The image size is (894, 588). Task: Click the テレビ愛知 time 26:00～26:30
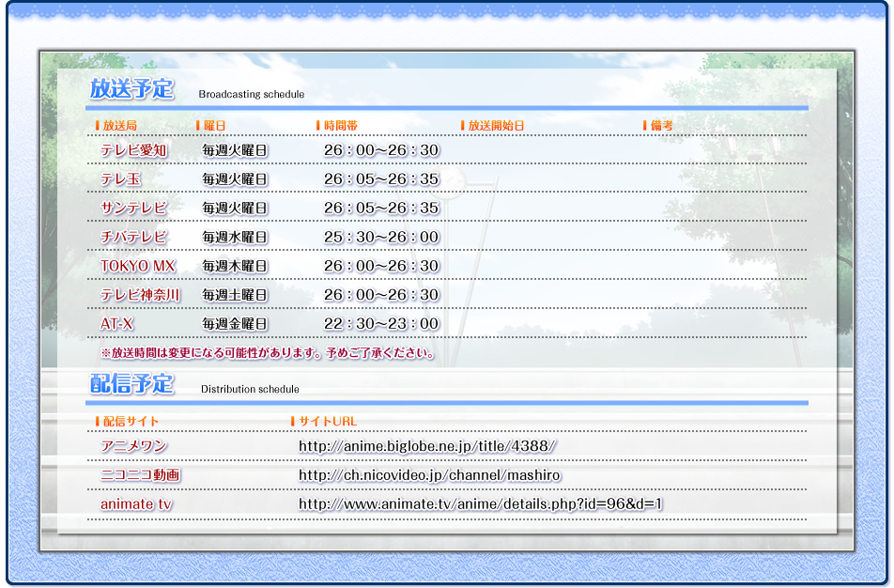pos(381,150)
